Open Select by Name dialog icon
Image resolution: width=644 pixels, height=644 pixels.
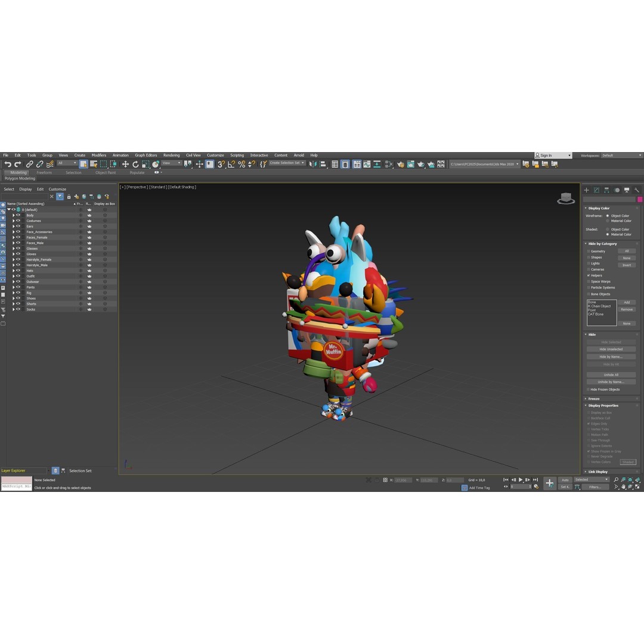(x=94, y=165)
